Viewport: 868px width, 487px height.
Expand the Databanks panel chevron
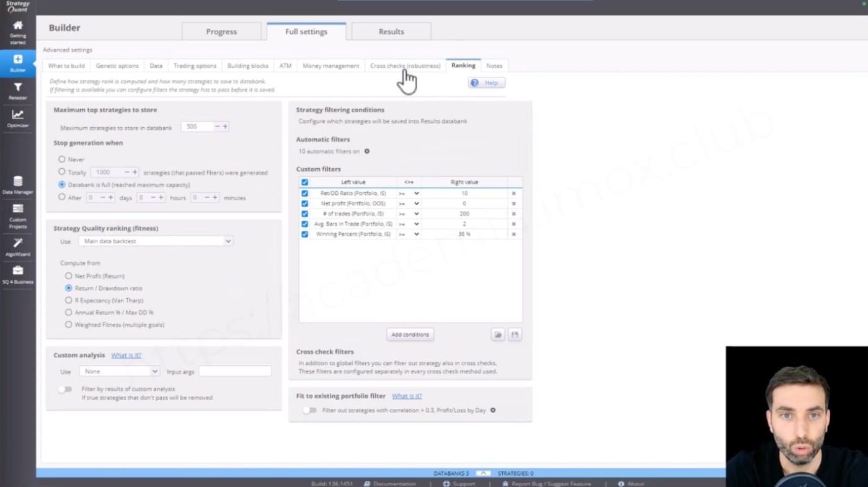point(484,473)
